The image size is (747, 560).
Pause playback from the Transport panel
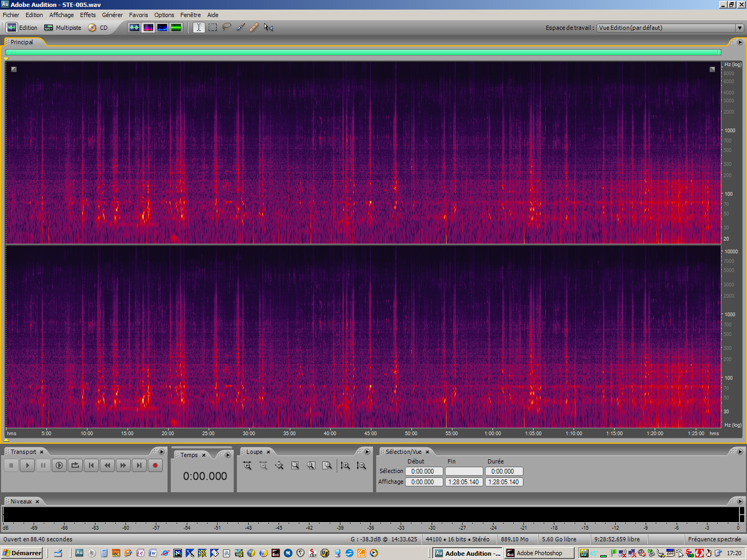click(43, 465)
